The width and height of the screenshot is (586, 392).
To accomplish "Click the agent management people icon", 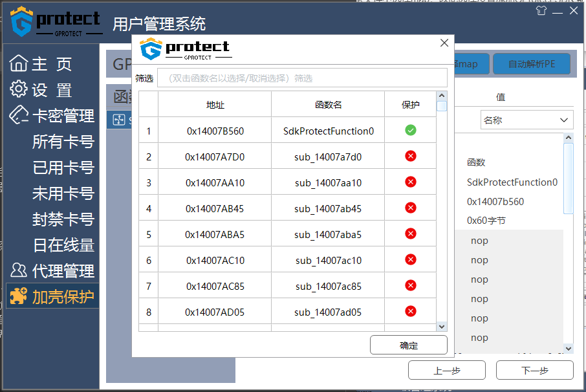I will (x=18, y=270).
